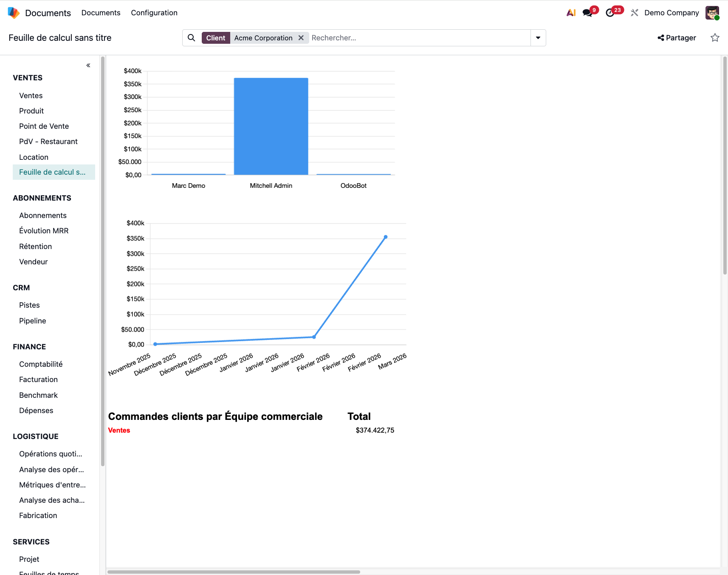
Task: Open the Configuration menu
Action: tap(154, 13)
